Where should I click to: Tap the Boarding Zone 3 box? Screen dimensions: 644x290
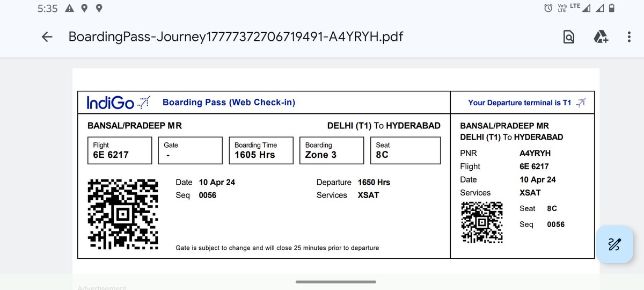[x=332, y=150]
